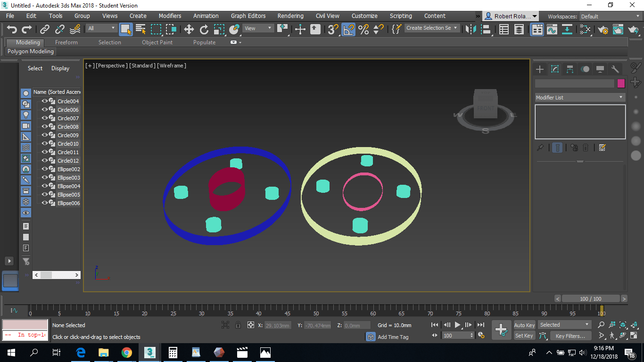
Task: Open the Rendering menu
Action: pyautogui.click(x=290, y=16)
